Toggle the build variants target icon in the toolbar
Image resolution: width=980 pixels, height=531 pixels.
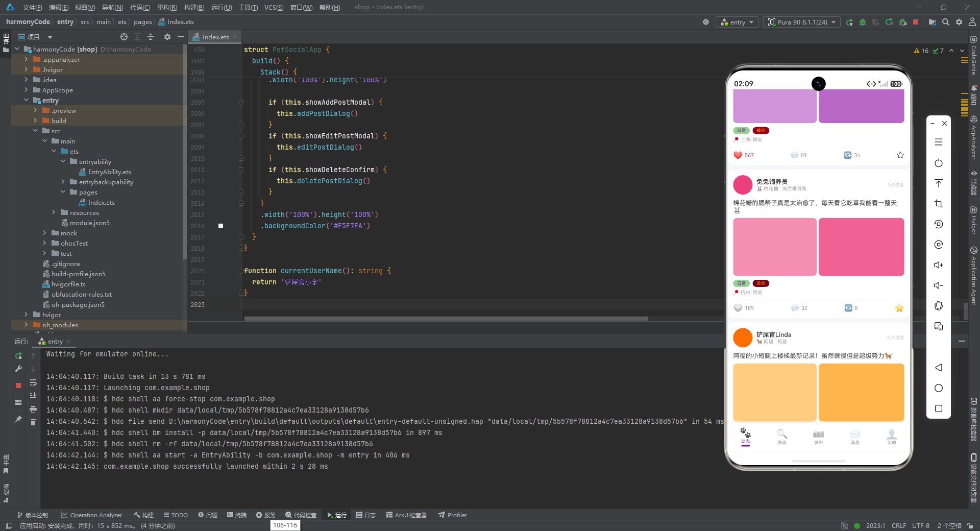706,22
